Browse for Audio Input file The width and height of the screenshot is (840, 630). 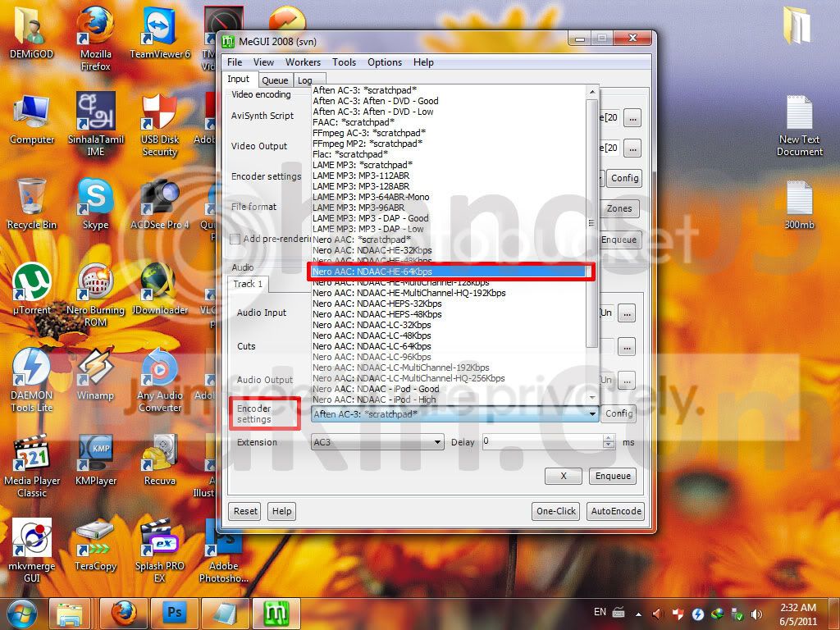click(x=627, y=313)
